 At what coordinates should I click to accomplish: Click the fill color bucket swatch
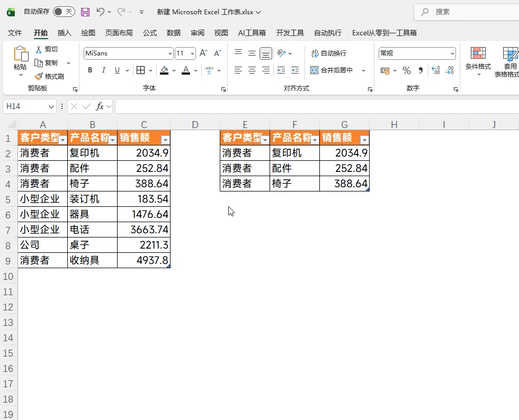click(164, 70)
